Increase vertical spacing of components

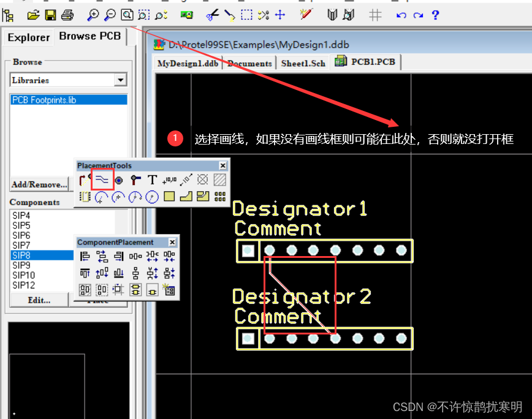pyautogui.click(x=153, y=273)
